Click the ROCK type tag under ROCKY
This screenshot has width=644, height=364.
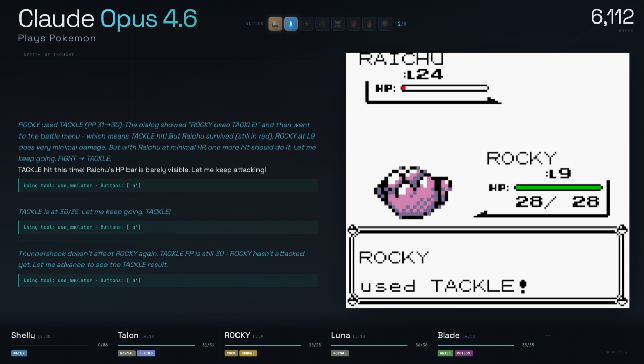click(x=231, y=353)
